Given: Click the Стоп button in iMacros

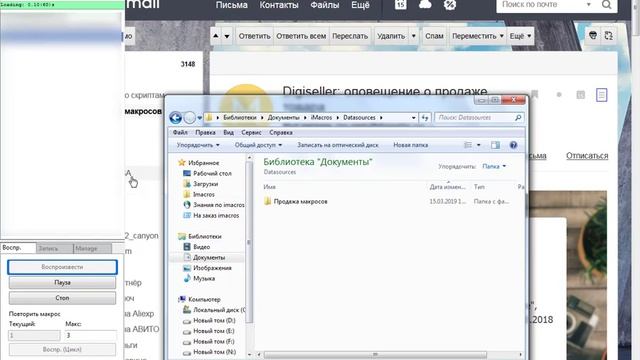Looking at the screenshot, I should pos(62,298).
